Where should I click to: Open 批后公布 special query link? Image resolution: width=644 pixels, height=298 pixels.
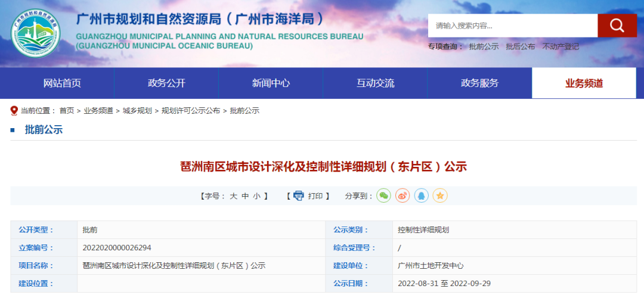pyautogui.click(x=521, y=47)
